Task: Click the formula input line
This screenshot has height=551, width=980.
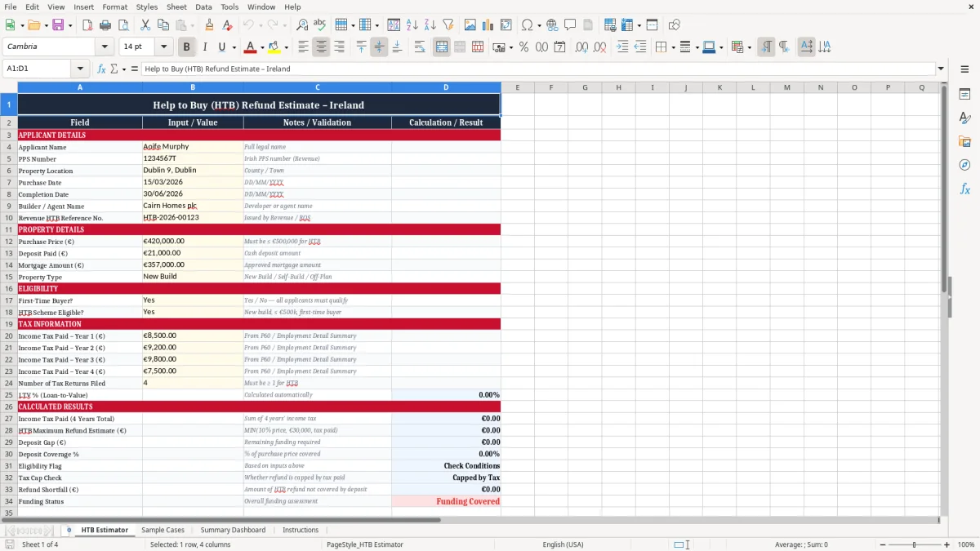Action: pyautogui.click(x=537, y=69)
